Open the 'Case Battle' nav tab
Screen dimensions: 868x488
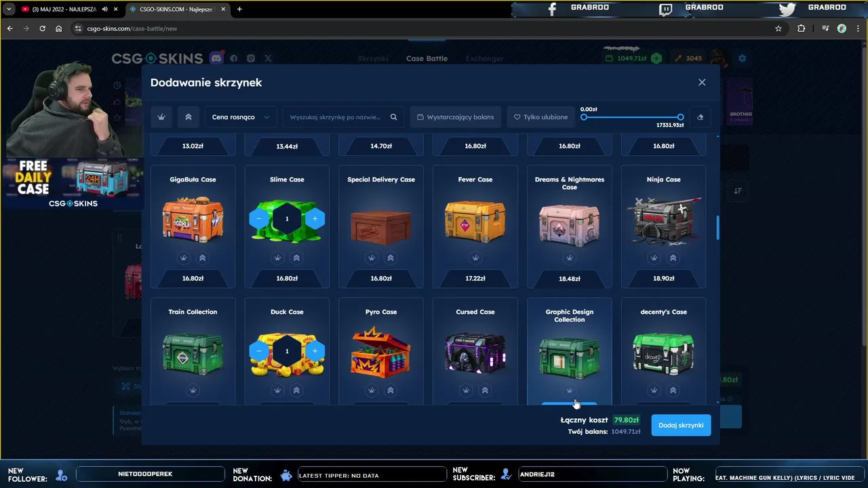click(x=427, y=58)
